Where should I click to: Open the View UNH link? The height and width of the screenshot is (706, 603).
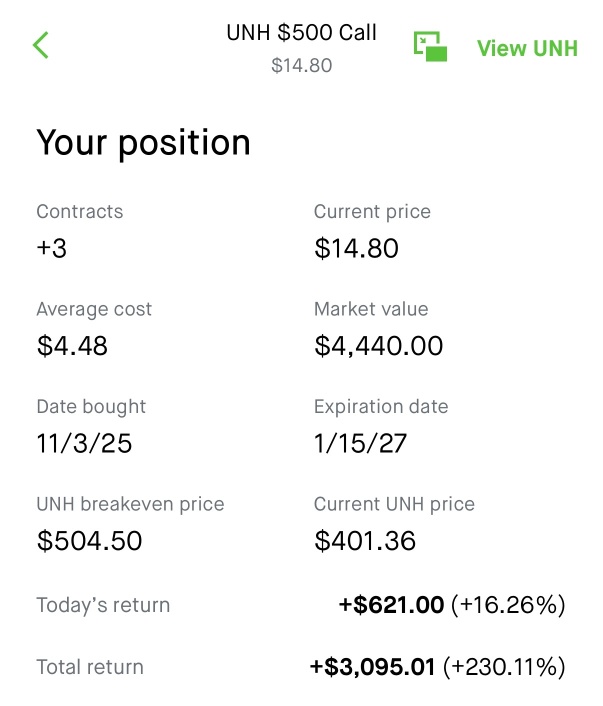(527, 48)
